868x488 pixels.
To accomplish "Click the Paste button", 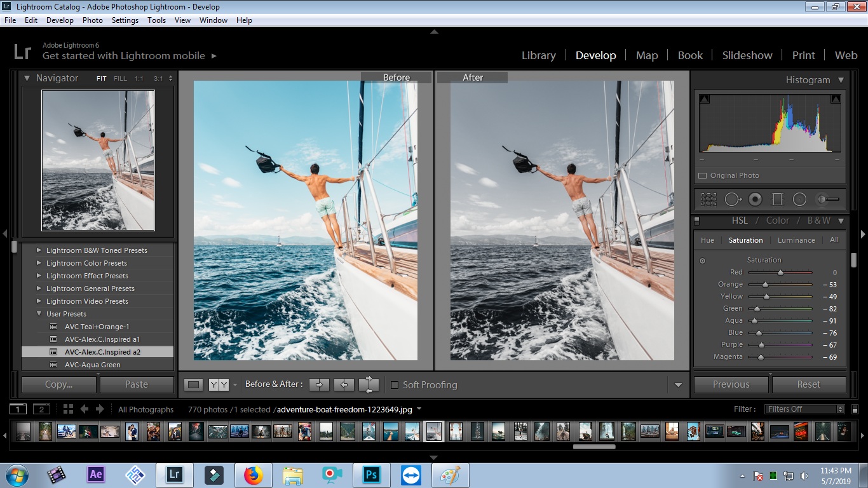I will pyautogui.click(x=137, y=384).
